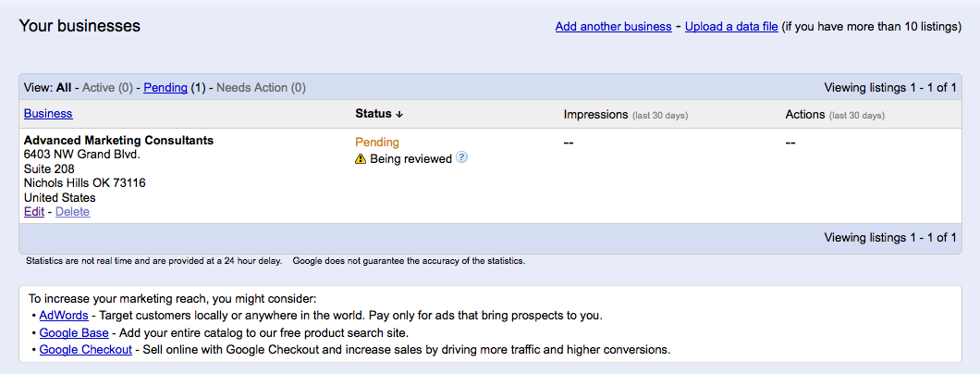Click Upload a data file link
980x374 pixels.
[731, 27]
